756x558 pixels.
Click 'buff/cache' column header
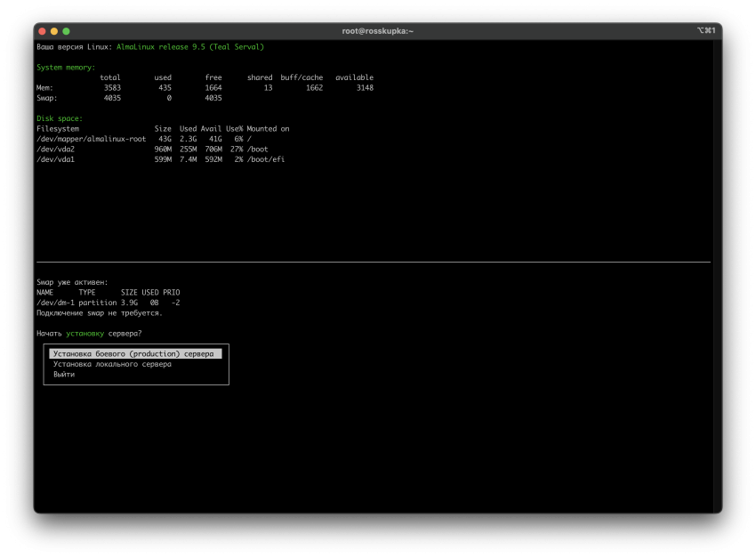click(x=302, y=77)
